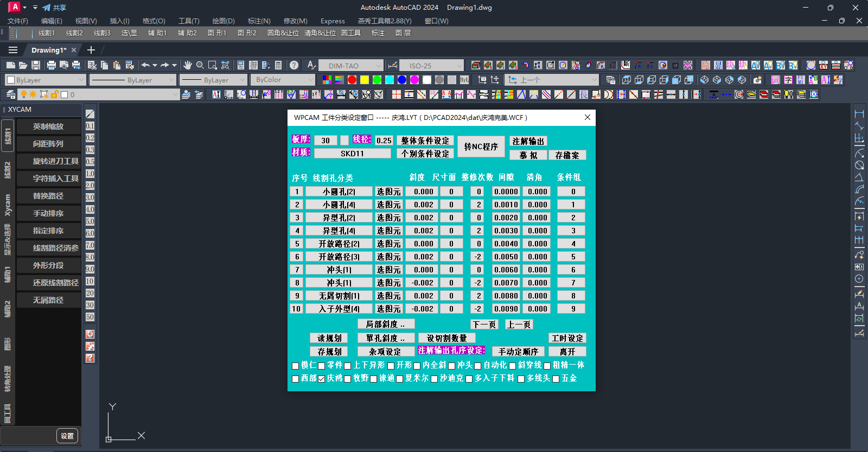Click the 显 (show) toolbar icon
The image size is (868, 452).
(718, 65)
